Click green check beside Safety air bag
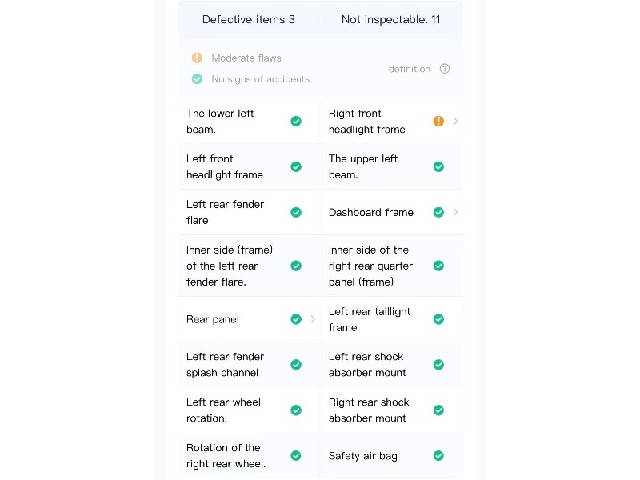This screenshot has height=480, width=640. (438, 456)
